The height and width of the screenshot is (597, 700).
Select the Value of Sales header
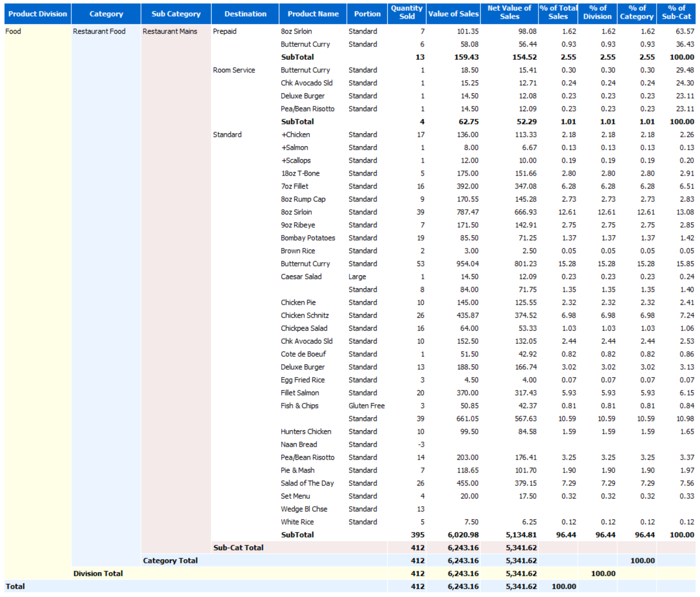[453, 14]
